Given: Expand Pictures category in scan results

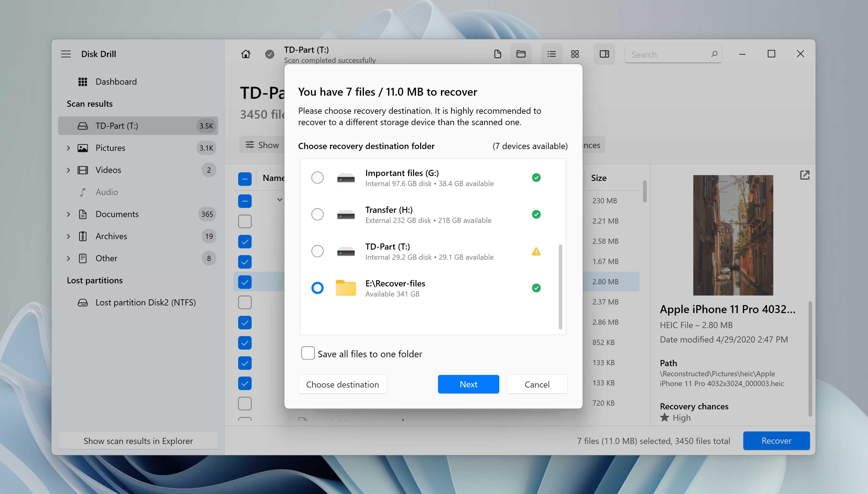Looking at the screenshot, I should [x=67, y=147].
